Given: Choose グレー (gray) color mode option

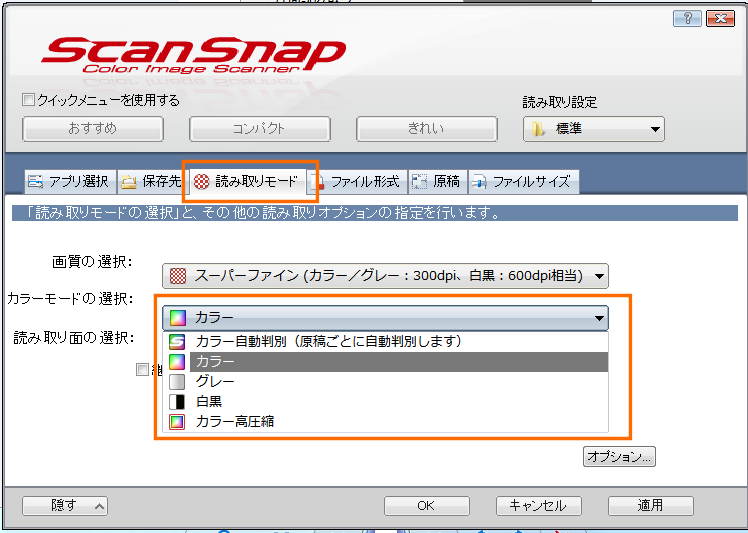Looking at the screenshot, I should coord(215,381).
